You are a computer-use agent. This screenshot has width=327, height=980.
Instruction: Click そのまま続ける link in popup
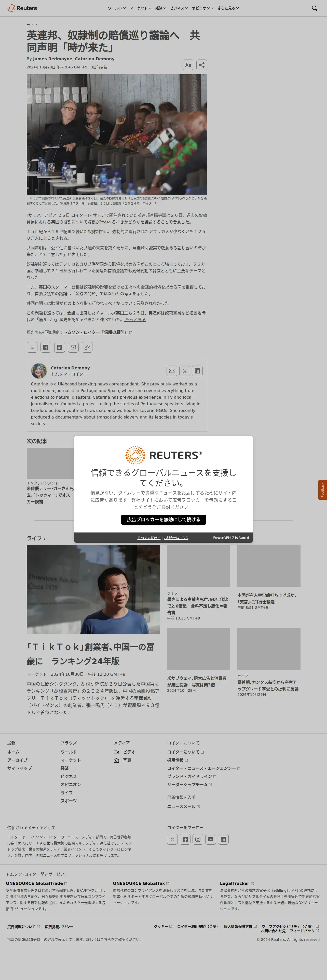[149, 538]
